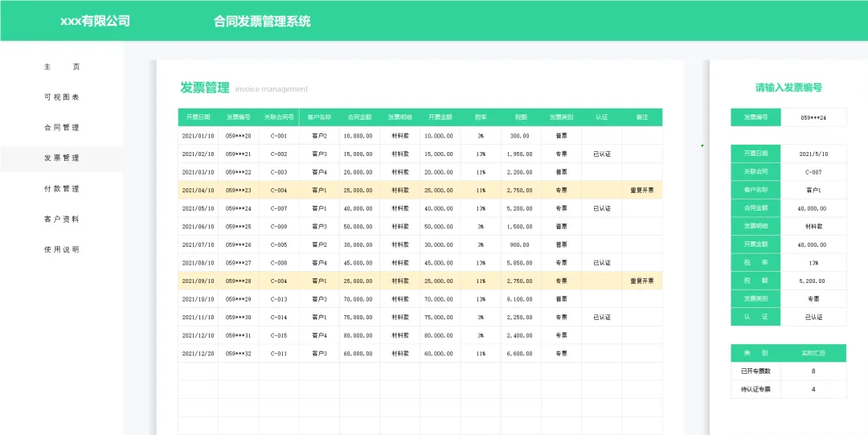Click the 发票管理 page heading

[204, 88]
